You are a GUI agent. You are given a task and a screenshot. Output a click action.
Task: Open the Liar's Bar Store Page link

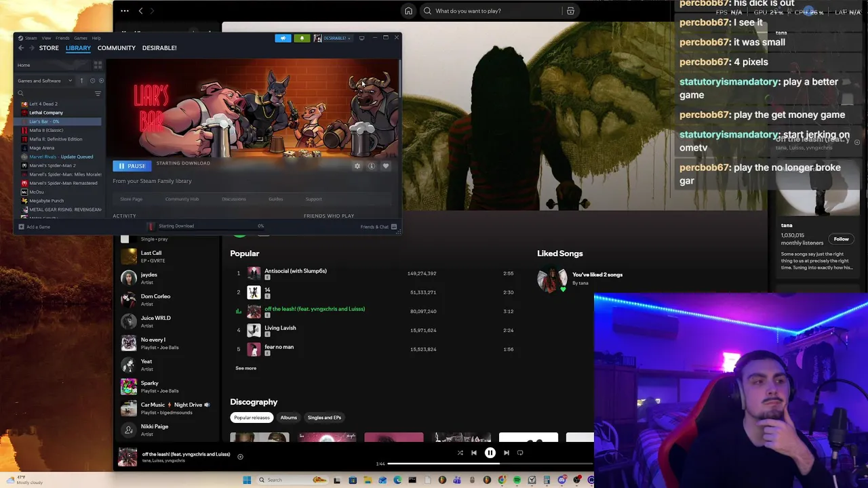131,199
